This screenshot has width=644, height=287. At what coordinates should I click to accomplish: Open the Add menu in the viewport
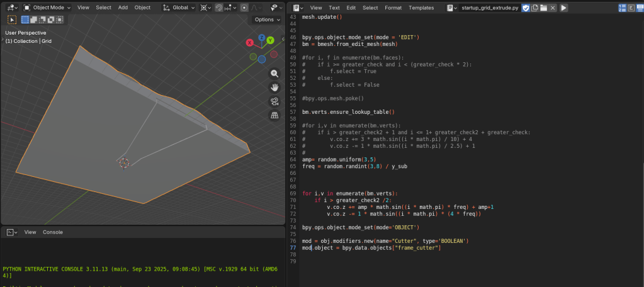click(123, 8)
